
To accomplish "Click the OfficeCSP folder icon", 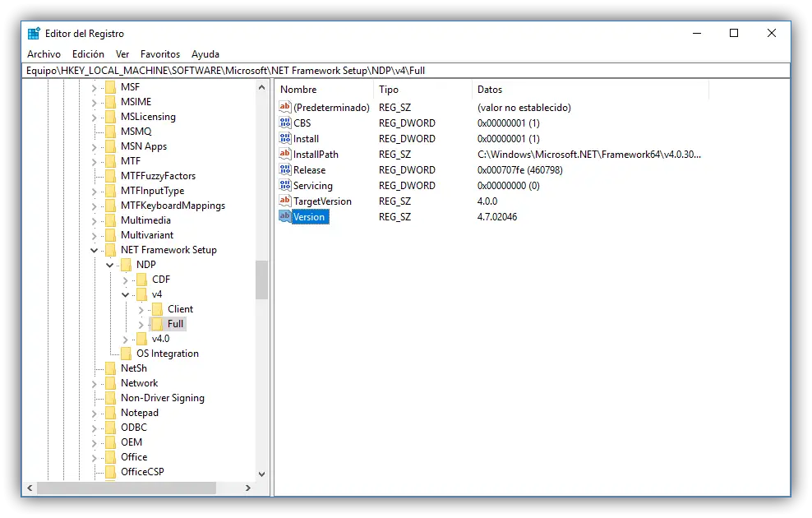I will [110, 472].
